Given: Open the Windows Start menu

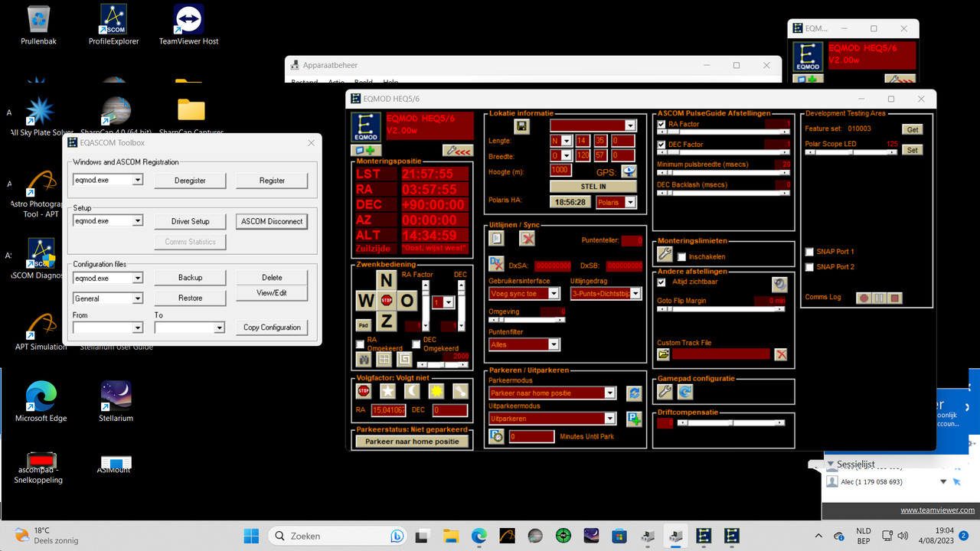Looking at the screenshot, I should (252, 536).
